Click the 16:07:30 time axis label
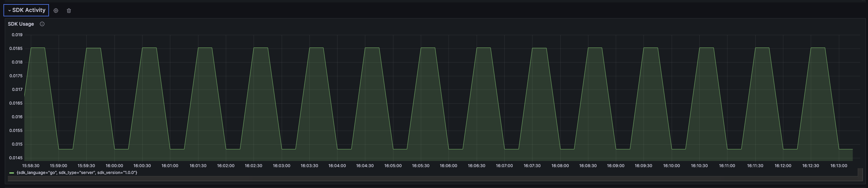The height and width of the screenshot is (188, 868). [x=532, y=166]
